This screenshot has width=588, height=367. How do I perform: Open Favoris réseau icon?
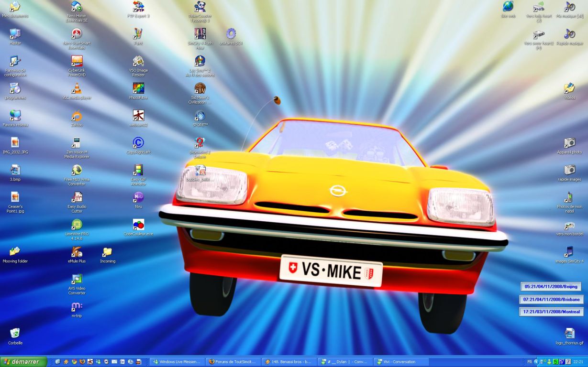click(x=15, y=116)
